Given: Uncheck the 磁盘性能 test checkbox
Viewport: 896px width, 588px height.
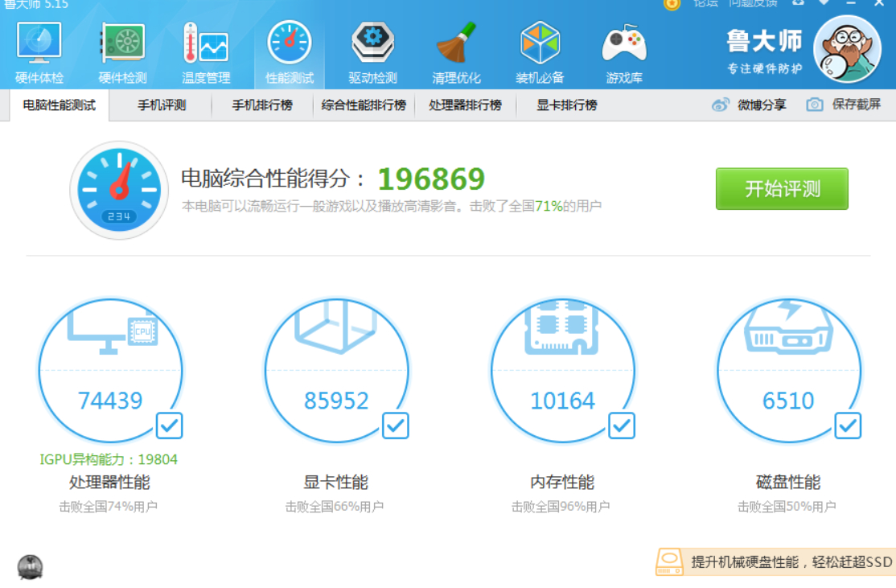Looking at the screenshot, I should [x=848, y=426].
